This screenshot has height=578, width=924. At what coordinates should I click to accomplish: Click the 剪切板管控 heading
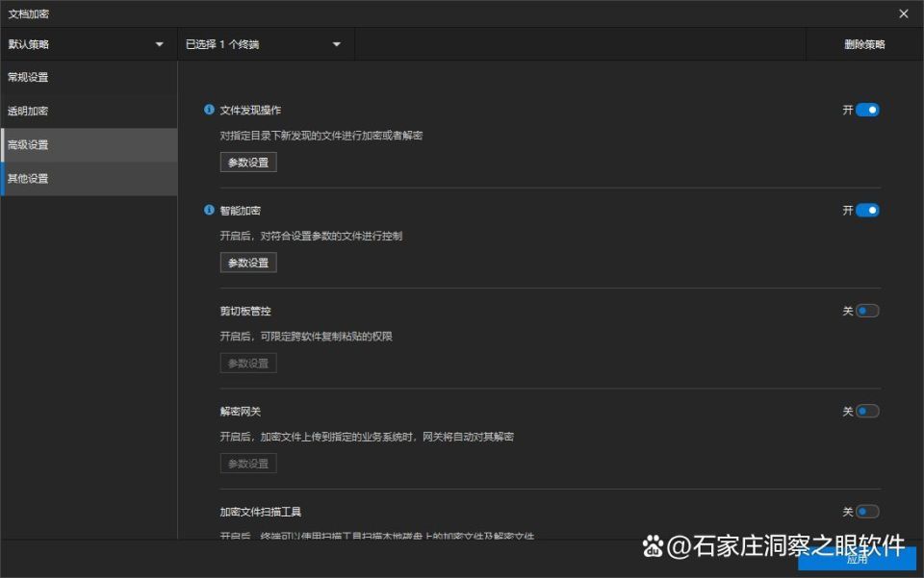(245, 311)
